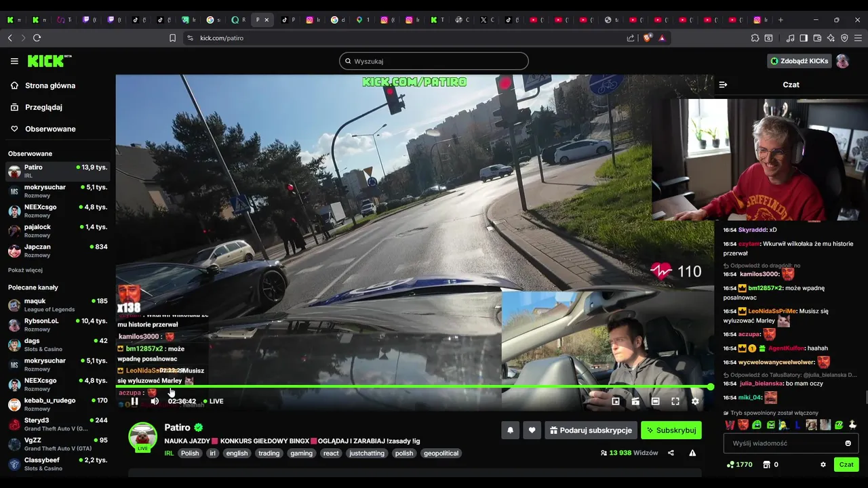The width and height of the screenshot is (868, 488).
Task: View KICKs points balance 1770
Action: point(739,464)
